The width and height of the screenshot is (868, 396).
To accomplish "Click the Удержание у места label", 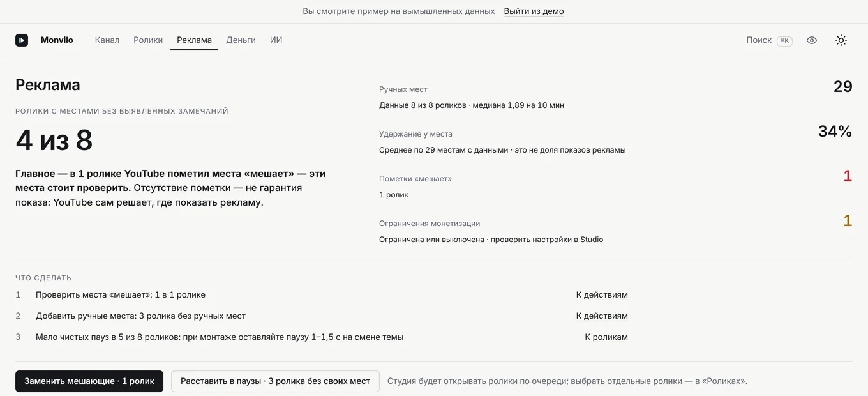I will pos(415,134).
